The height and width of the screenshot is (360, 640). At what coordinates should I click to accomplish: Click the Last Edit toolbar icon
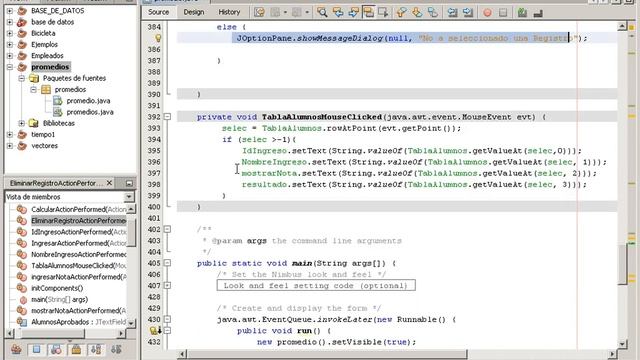pos(259,12)
